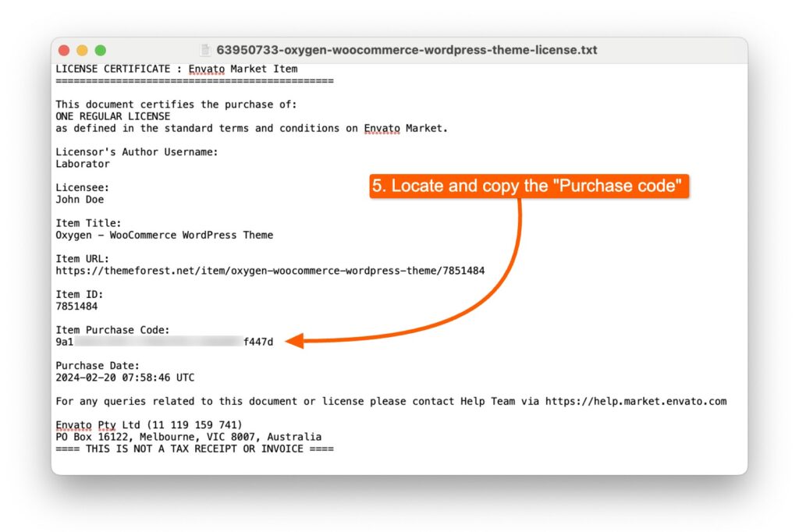Click the line "THIS IS NOT A TAX RECEIPT OR INVOICE"

(x=194, y=449)
